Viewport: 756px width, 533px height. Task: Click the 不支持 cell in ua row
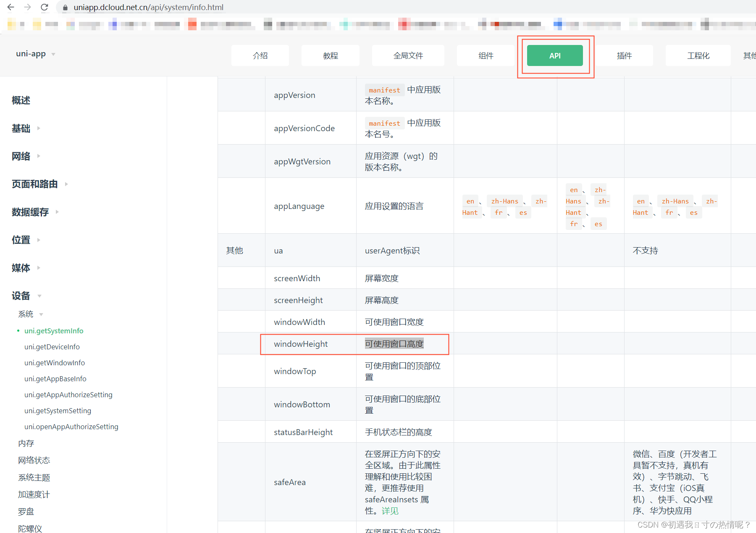click(x=677, y=251)
